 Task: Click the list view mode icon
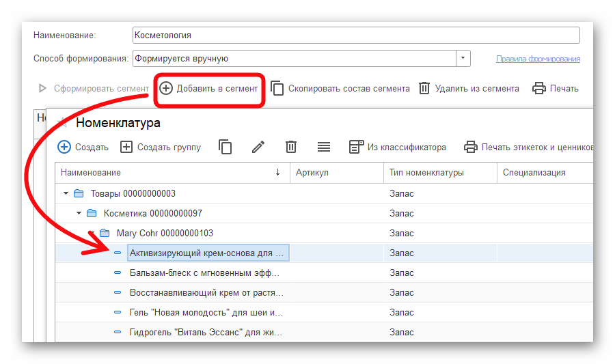[324, 148]
